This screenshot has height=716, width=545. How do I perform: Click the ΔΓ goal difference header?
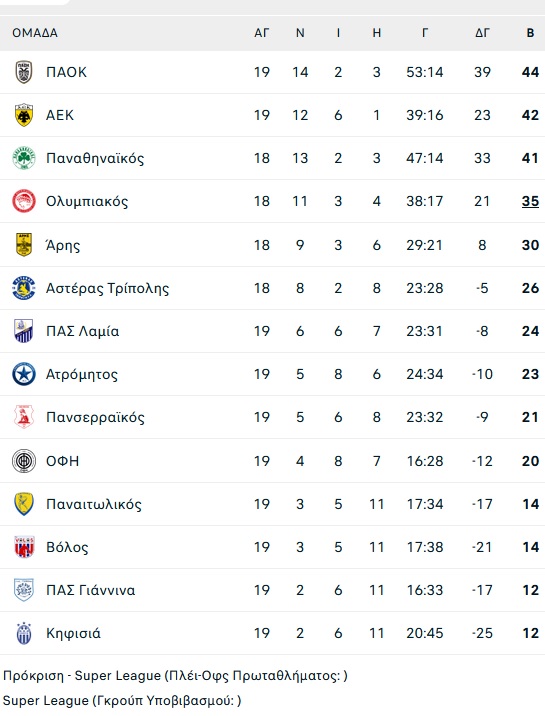coord(482,33)
